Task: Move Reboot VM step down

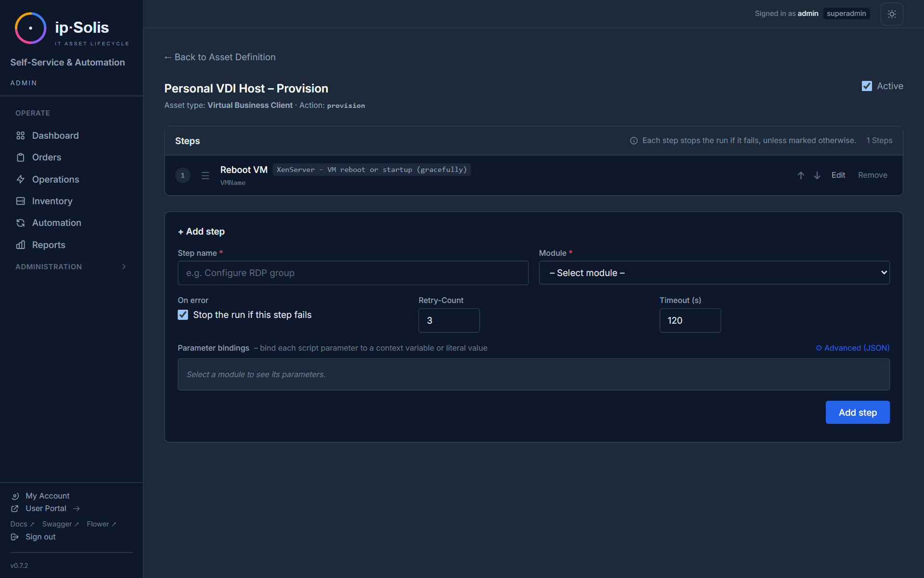Action: coord(817,175)
